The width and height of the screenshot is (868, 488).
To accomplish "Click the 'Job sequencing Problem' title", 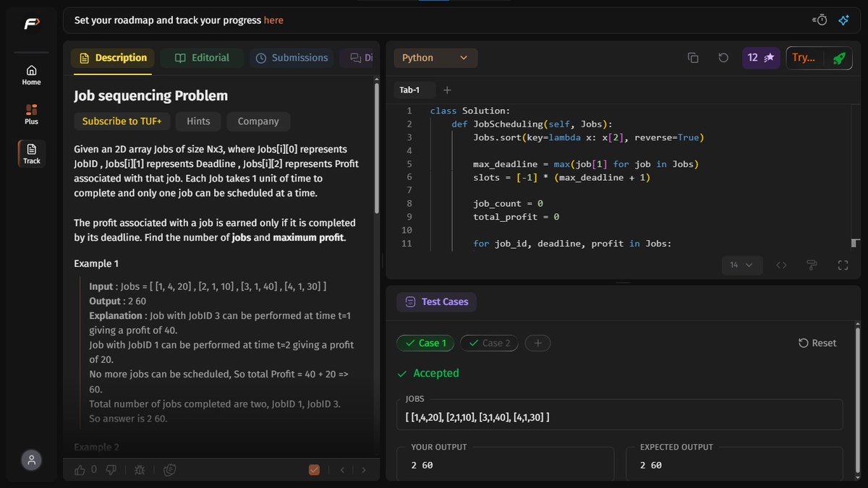I will click(150, 95).
